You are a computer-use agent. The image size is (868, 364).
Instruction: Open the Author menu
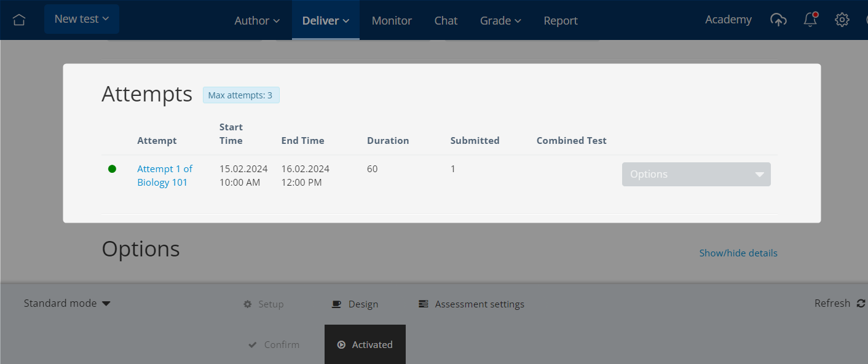point(257,20)
